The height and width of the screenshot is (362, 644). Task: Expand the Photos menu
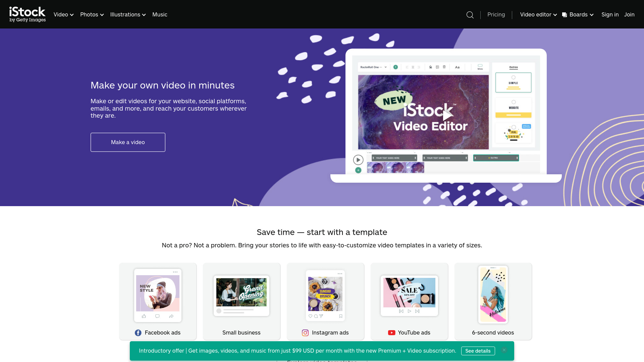pos(92,15)
